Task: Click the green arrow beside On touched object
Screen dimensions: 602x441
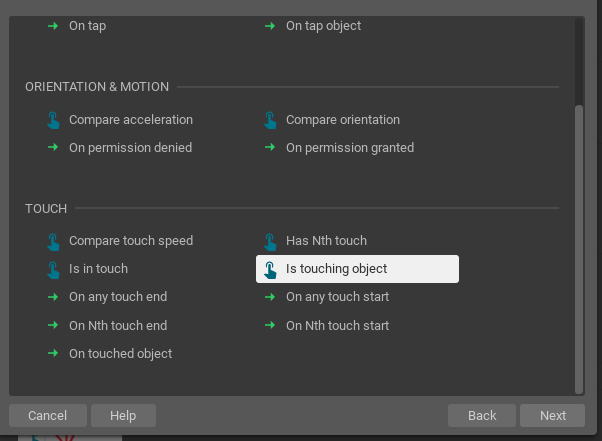Action: (53, 353)
